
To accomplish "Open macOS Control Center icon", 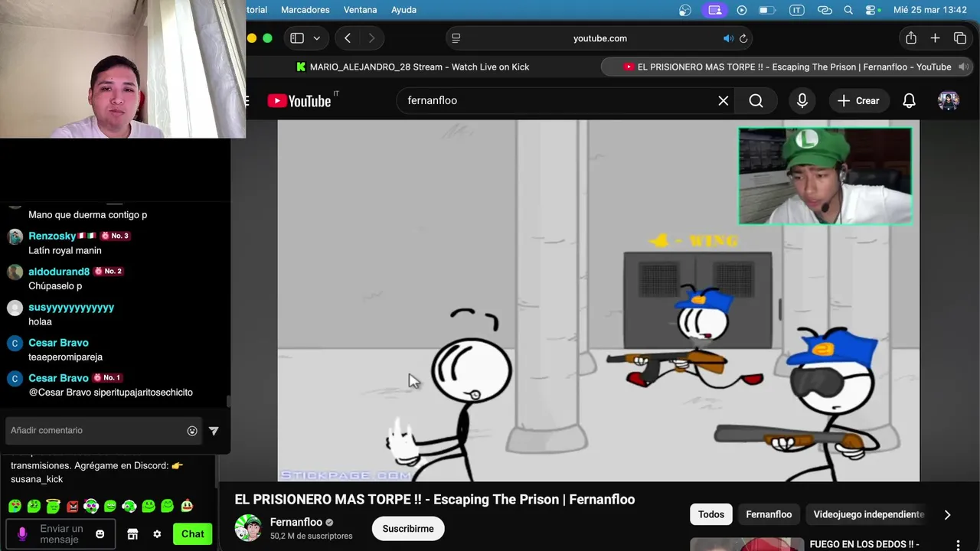I will [872, 10].
